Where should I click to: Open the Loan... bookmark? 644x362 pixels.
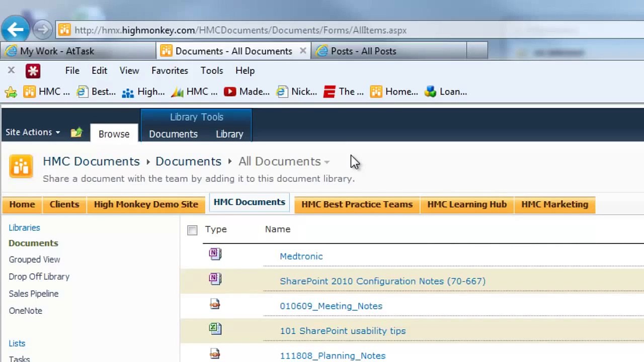pyautogui.click(x=446, y=92)
